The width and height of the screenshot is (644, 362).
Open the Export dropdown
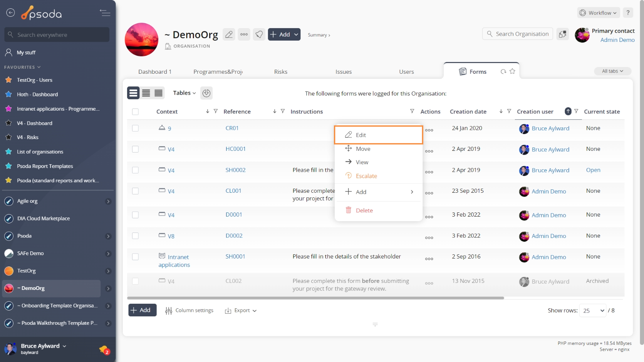click(x=241, y=310)
